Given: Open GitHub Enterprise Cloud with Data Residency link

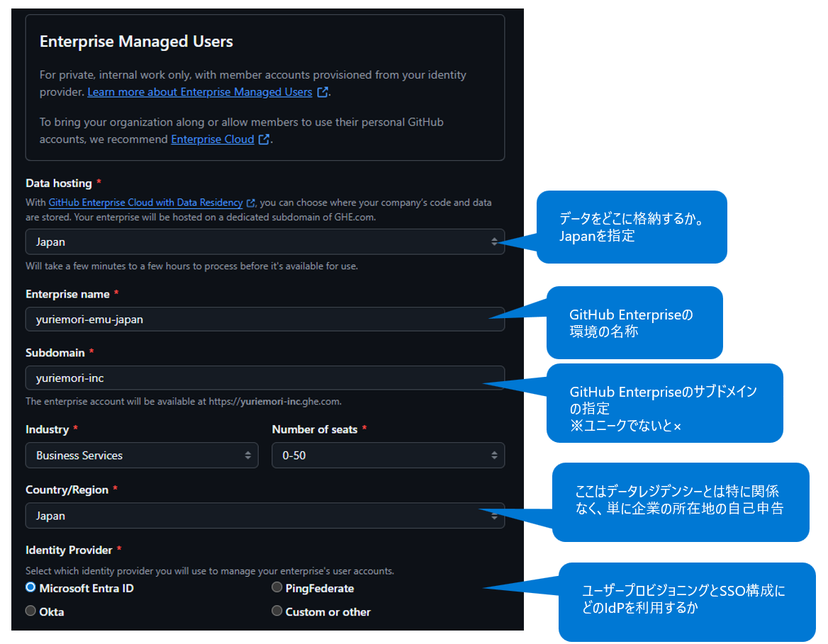Looking at the screenshot, I should (x=146, y=203).
